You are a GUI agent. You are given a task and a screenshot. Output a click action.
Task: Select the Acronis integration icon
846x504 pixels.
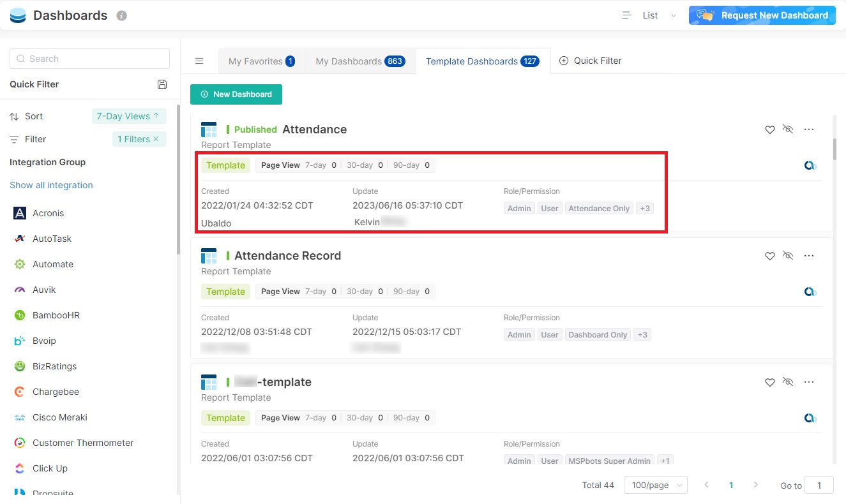coord(19,212)
